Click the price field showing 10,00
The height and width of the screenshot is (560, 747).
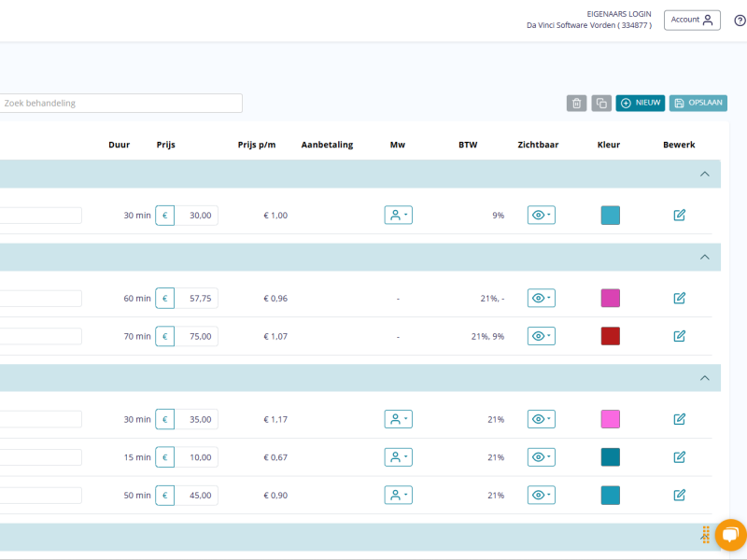click(196, 457)
